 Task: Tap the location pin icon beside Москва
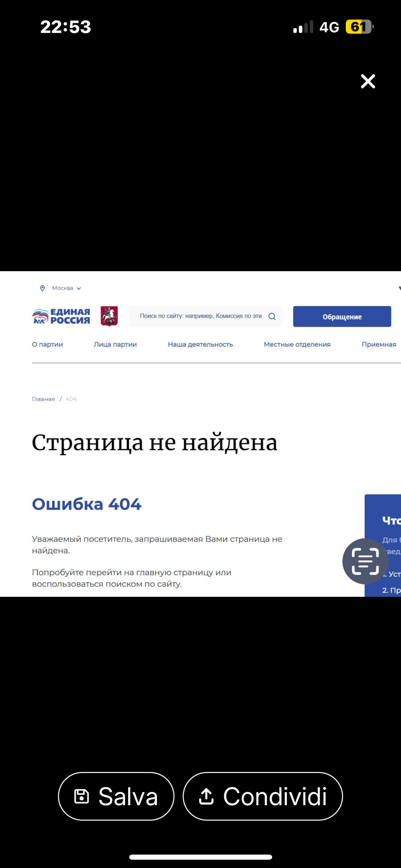42,288
